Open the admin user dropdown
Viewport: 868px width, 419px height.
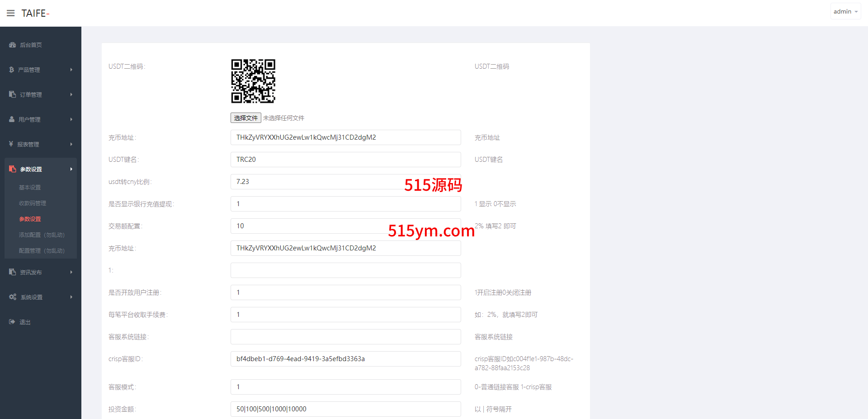tap(845, 12)
